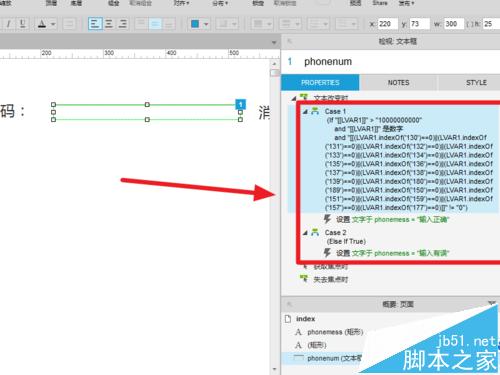Align text right
This screenshot has width=500, height=375.
pyautogui.click(x=123, y=24)
